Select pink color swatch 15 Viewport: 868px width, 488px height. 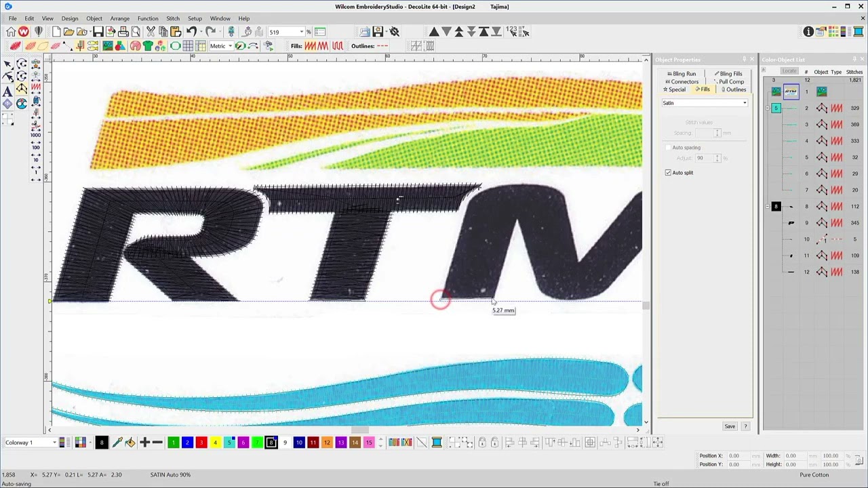[x=369, y=443]
